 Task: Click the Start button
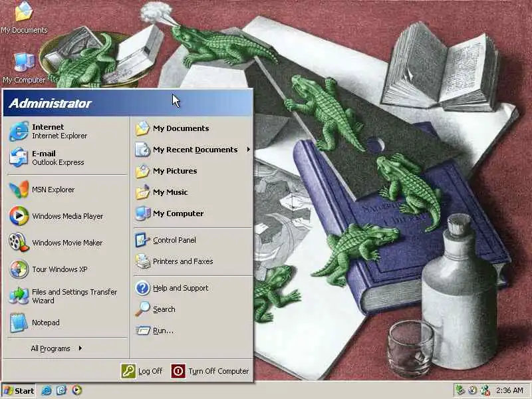(19, 391)
